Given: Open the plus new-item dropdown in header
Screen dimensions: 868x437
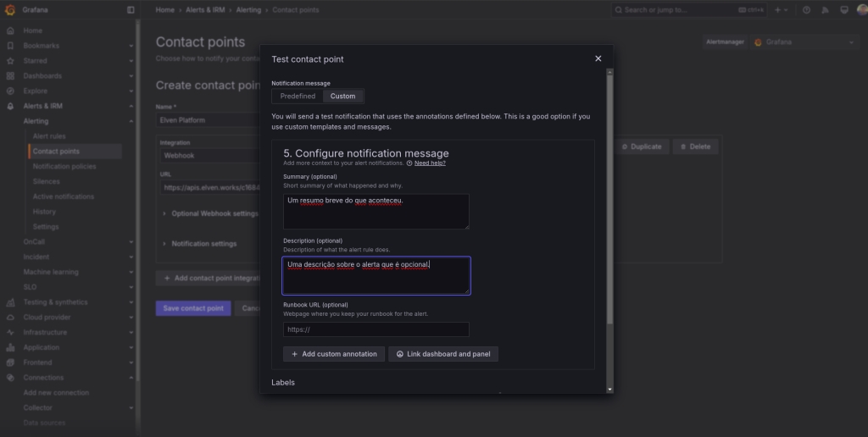Looking at the screenshot, I should [x=781, y=10].
